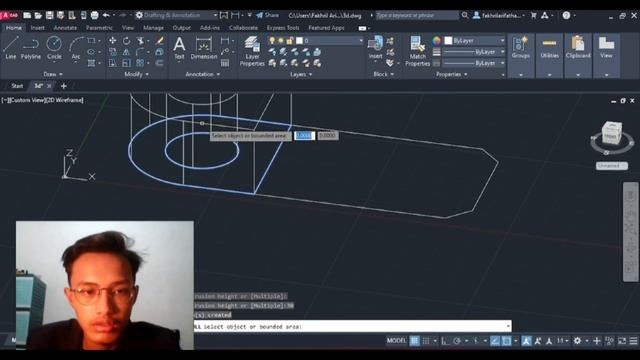Open Layer Properties manager
This screenshot has width=640, height=360.
[x=252, y=51]
